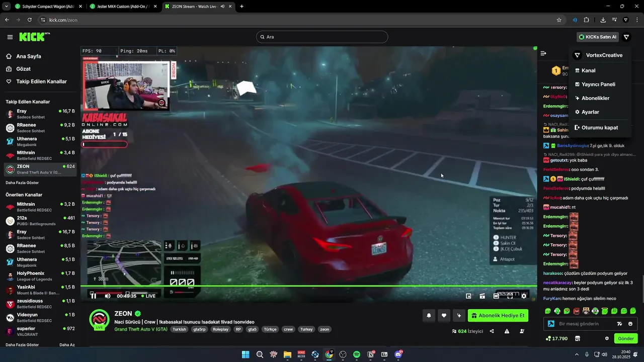Open chat settings gear
The width and height of the screenshot is (644, 362).
pyautogui.click(x=607, y=338)
